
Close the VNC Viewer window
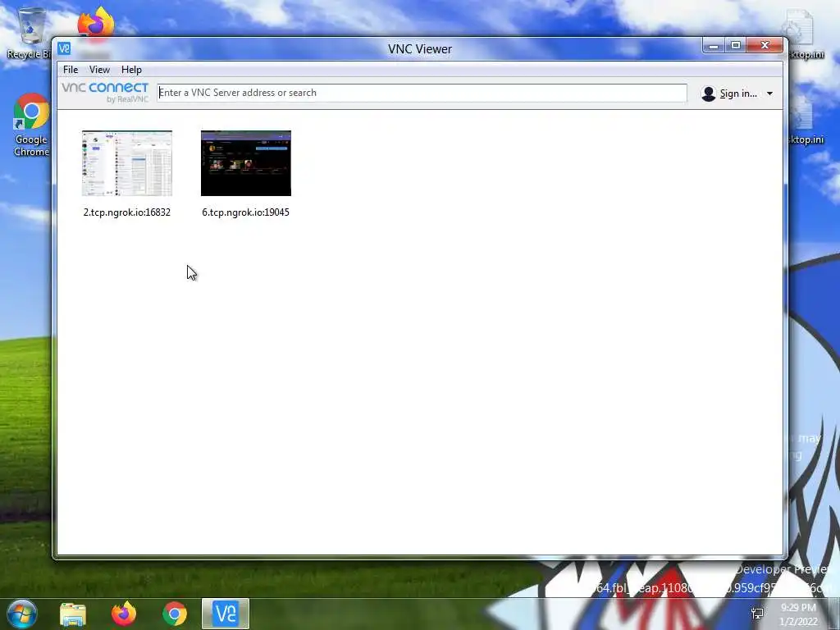pos(765,46)
